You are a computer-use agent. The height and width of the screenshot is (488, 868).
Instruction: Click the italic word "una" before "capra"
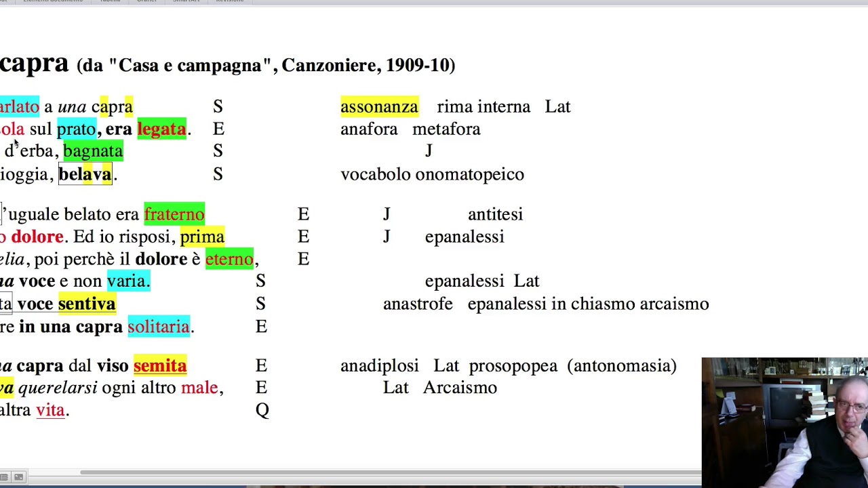click(x=72, y=106)
